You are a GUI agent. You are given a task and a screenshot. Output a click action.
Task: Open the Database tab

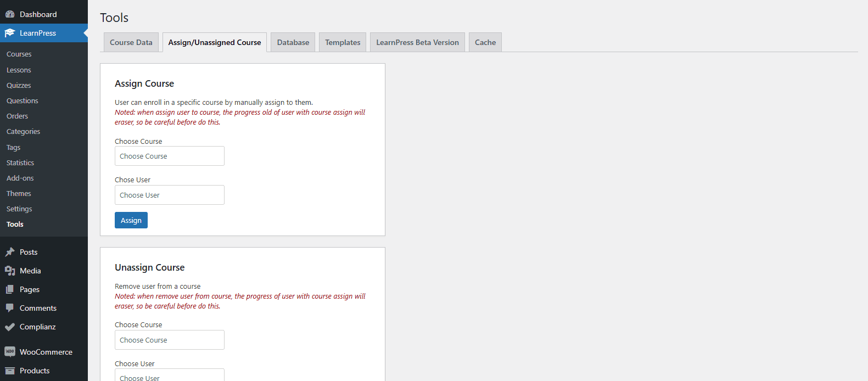click(293, 42)
